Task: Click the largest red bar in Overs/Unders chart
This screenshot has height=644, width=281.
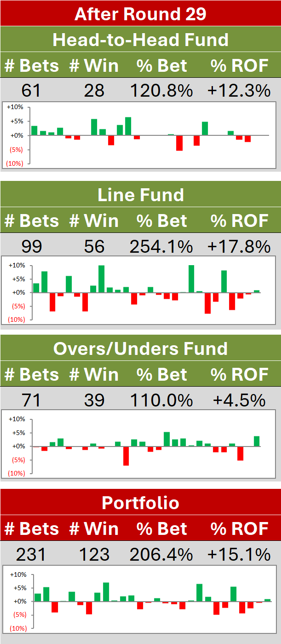Action: (126, 456)
